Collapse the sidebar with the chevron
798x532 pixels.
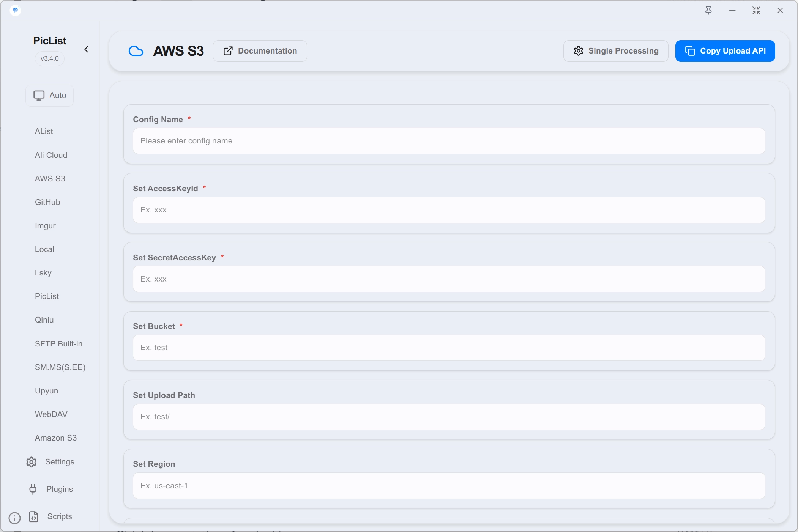pyautogui.click(x=86, y=50)
